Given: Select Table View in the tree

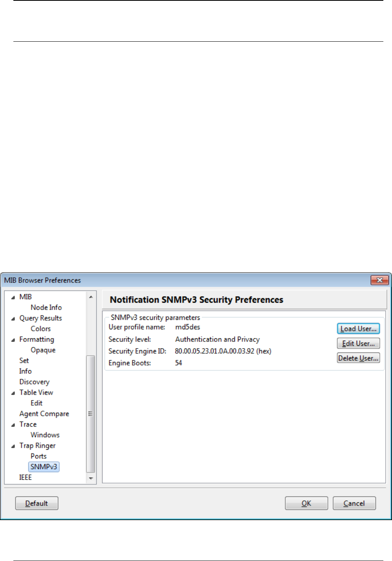Looking at the screenshot, I should pyautogui.click(x=36, y=392).
